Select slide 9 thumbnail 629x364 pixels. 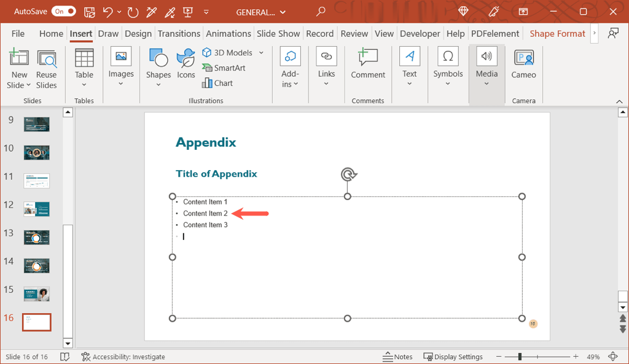(36, 124)
